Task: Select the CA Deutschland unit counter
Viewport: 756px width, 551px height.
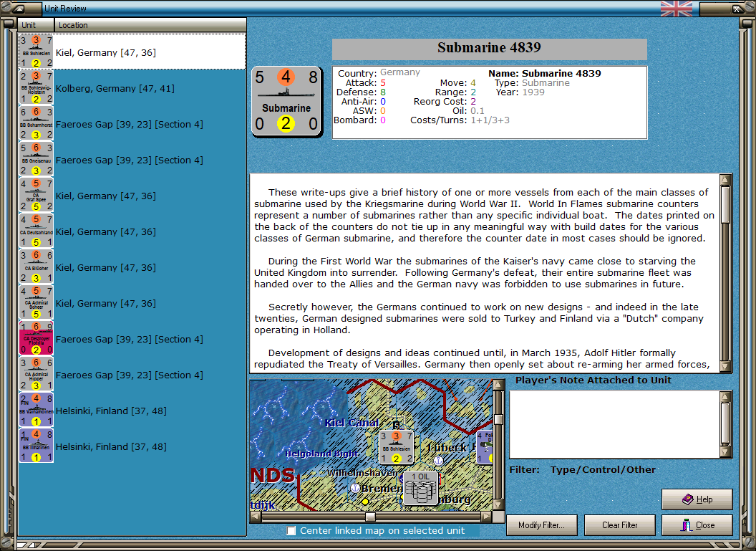Action: click(x=37, y=231)
